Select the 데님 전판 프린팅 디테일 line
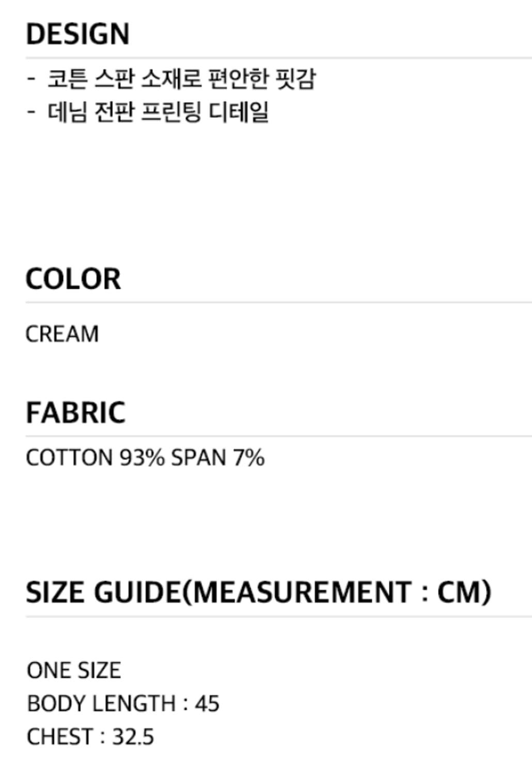The width and height of the screenshot is (532, 775). pyautogui.click(x=158, y=112)
